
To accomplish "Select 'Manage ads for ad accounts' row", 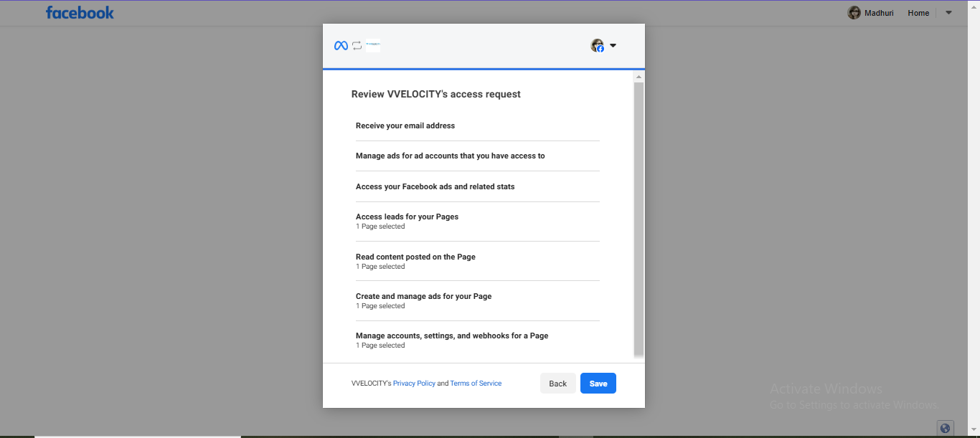I will tap(477, 156).
